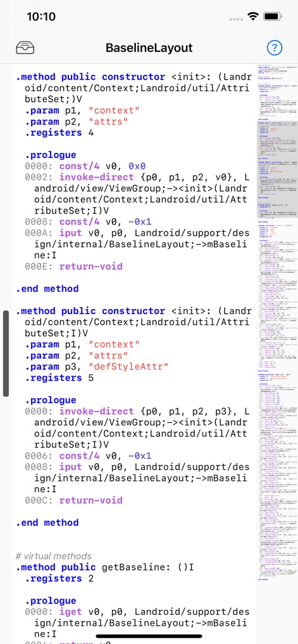Click the '# virtual methods' comment
Image resolution: width=298 pixels, height=644 pixels.
(x=53, y=556)
